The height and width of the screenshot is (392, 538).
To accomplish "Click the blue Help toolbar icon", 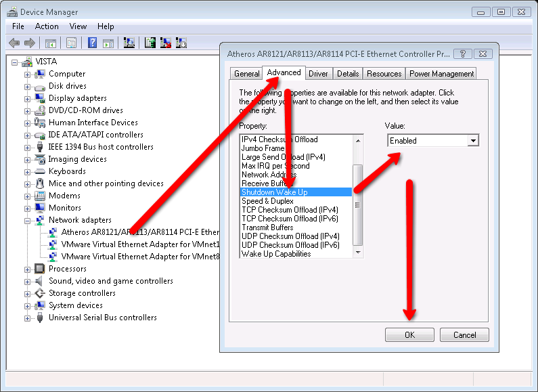I will click(92, 43).
